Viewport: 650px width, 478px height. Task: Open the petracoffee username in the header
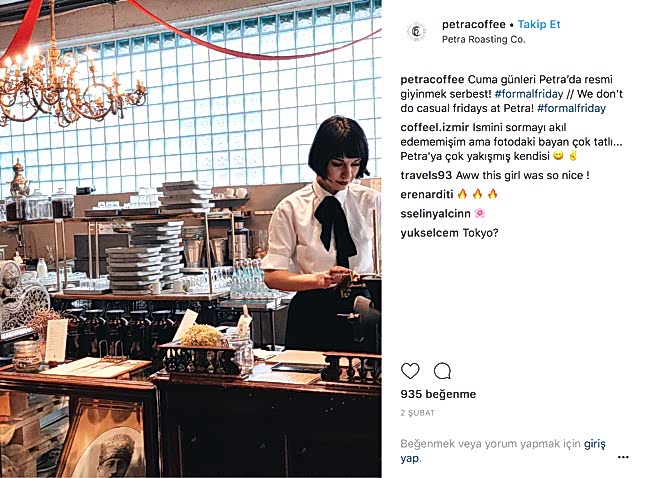(x=474, y=24)
